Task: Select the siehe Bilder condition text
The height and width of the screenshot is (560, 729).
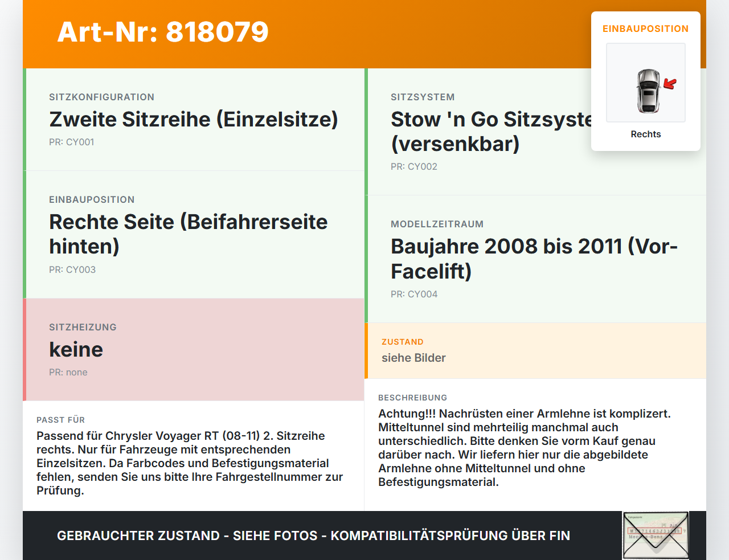Action: 413,358
